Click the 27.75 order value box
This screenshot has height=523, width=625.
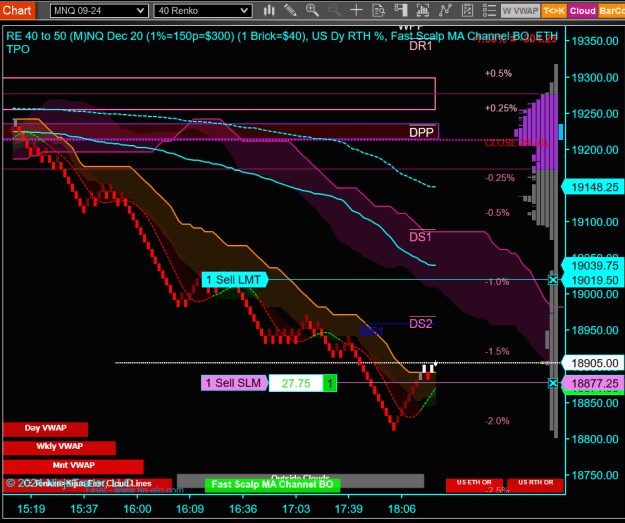click(296, 383)
